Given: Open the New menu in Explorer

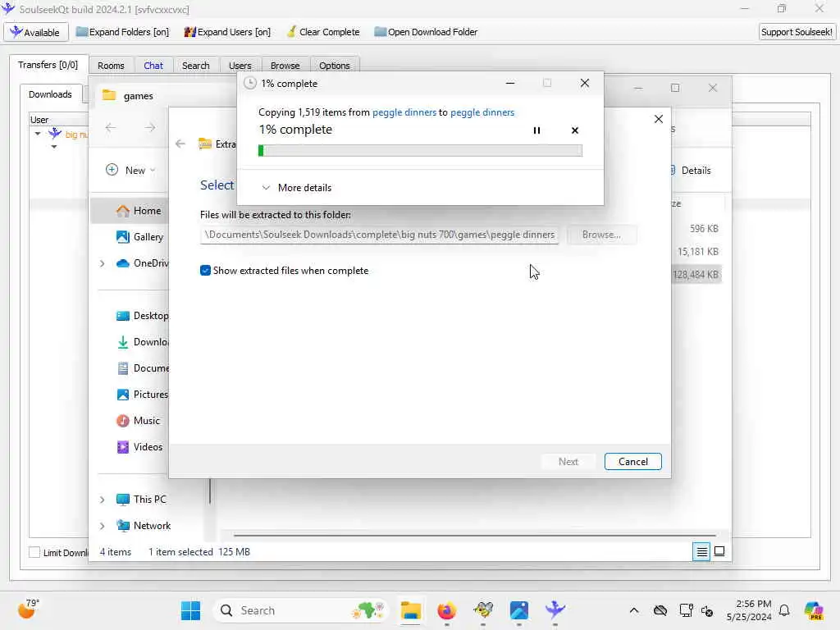Looking at the screenshot, I should 130,170.
